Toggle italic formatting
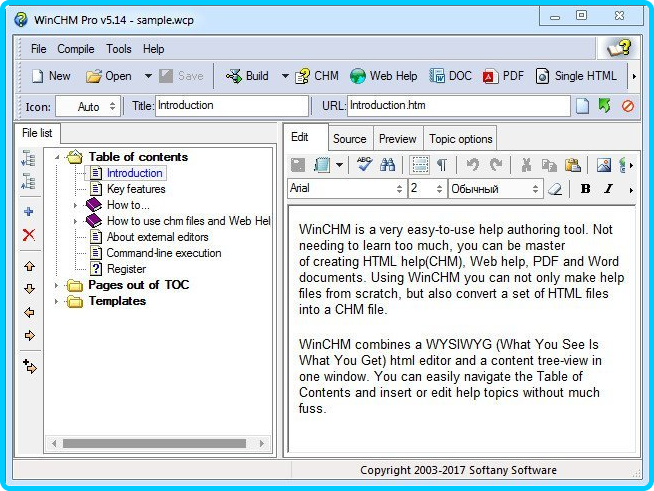Viewport: 654px width, 491px height. point(608,189)
